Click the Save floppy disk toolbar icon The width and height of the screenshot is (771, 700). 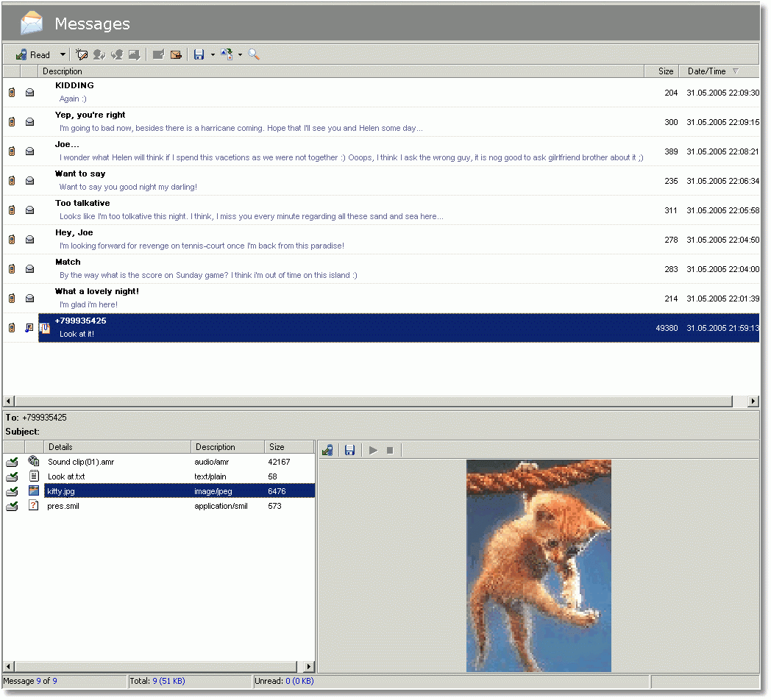pyautogui.click(x=199, y=54)
